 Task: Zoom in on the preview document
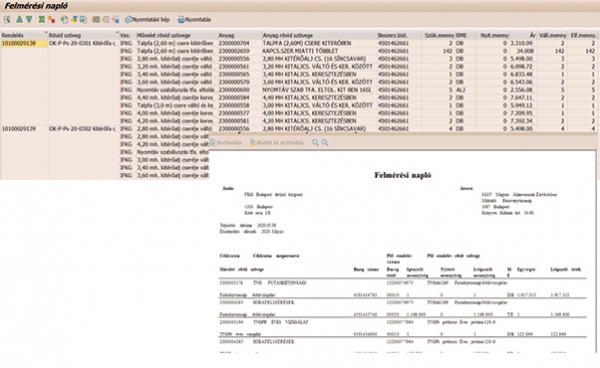(315, 142)
